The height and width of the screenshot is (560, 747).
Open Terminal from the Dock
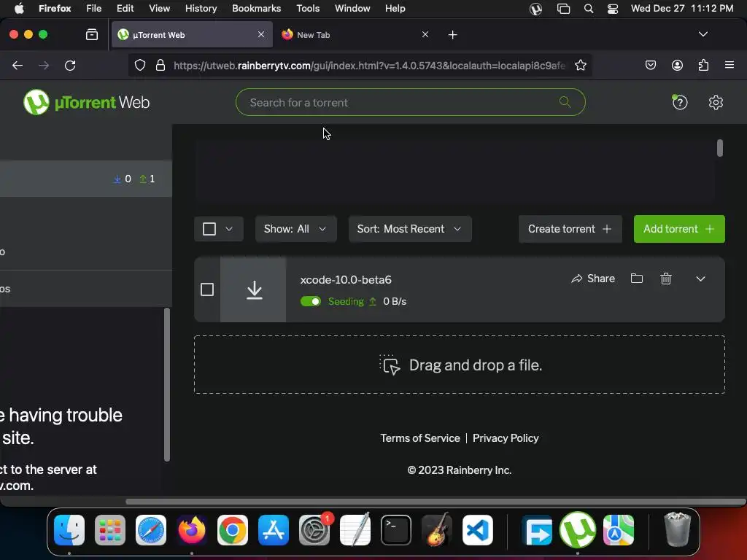point(396,530)
